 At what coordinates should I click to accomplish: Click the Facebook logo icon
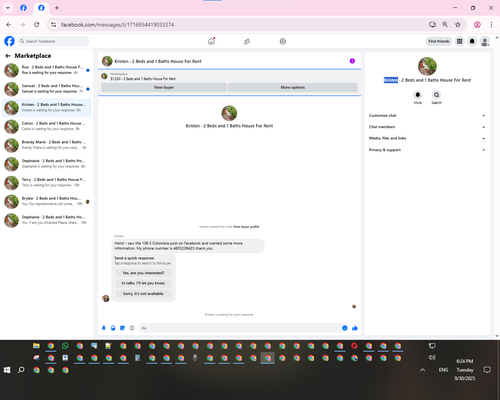coord(9,41)
